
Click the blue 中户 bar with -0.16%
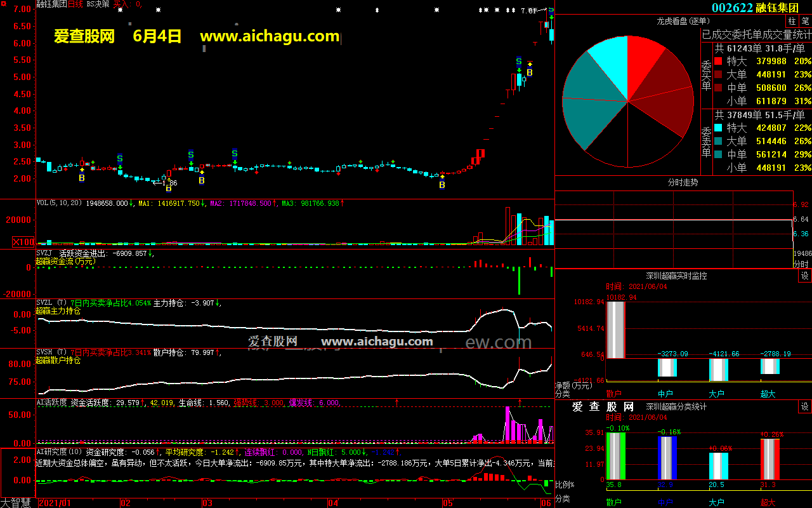[667, 458]
